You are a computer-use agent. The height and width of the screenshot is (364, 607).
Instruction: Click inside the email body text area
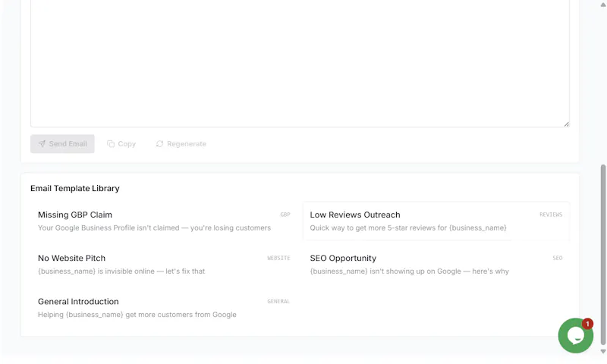[x=300, y=62]
